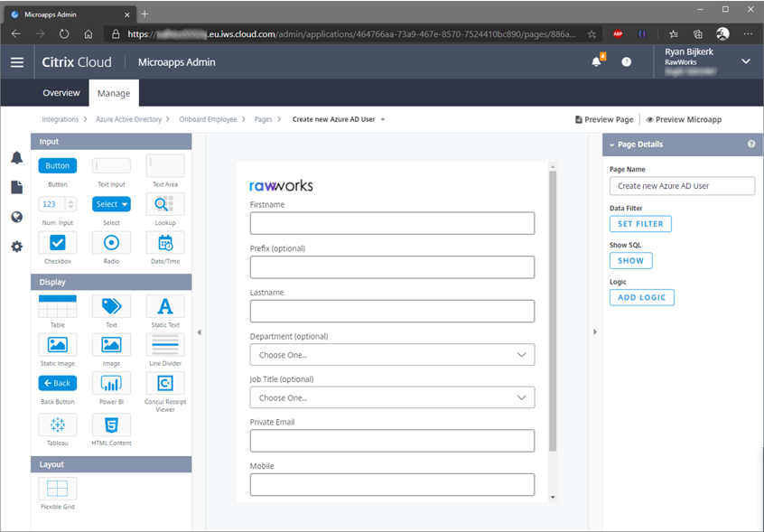Add the HTML Content component
764x532 pixels.
coord(111,425)
